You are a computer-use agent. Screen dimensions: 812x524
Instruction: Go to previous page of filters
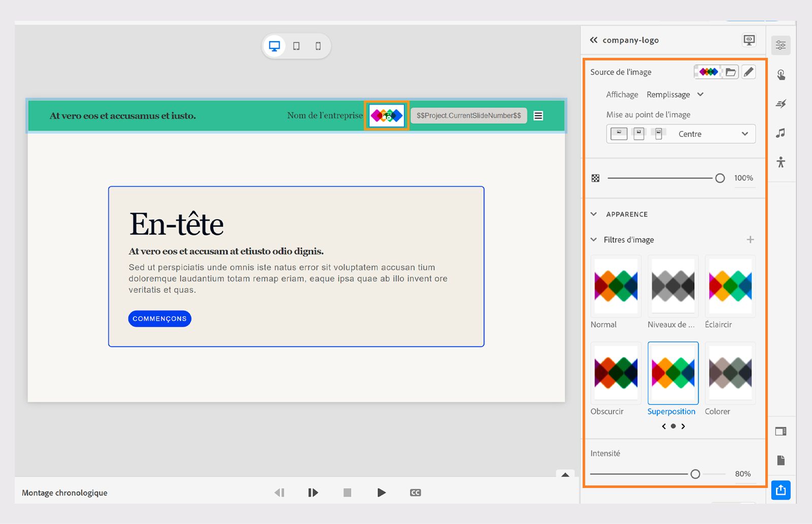pos(664,426)
